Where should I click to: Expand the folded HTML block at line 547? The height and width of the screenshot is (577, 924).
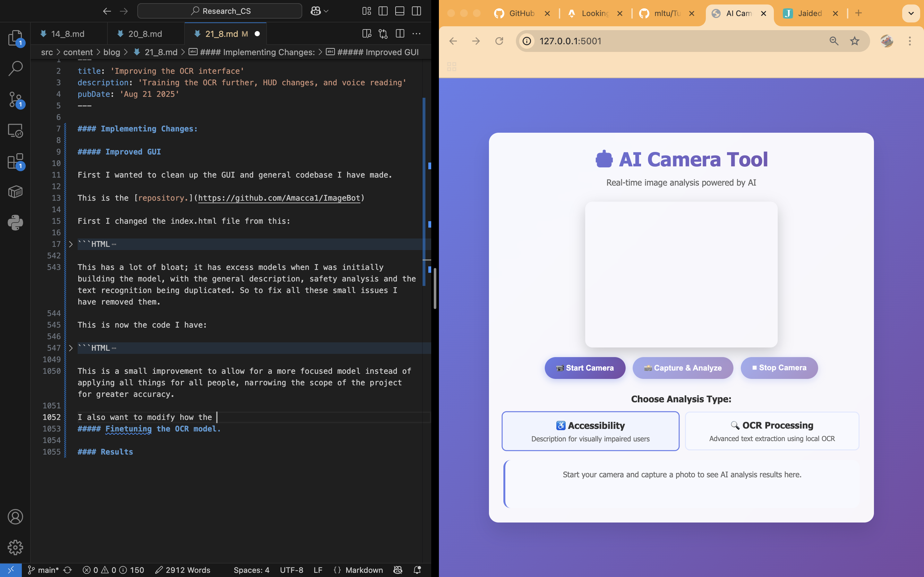(x=71, y=348)
